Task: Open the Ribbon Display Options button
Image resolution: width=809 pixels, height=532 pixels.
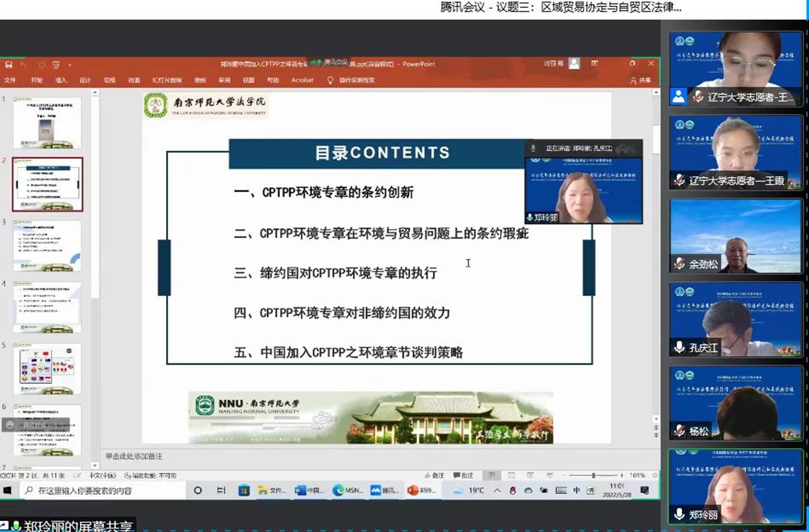Action: (595, 64)
